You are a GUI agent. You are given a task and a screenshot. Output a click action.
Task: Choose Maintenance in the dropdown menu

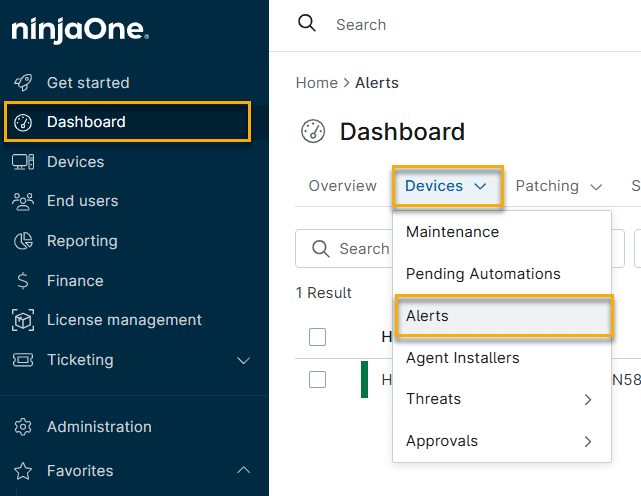[452, 232]
